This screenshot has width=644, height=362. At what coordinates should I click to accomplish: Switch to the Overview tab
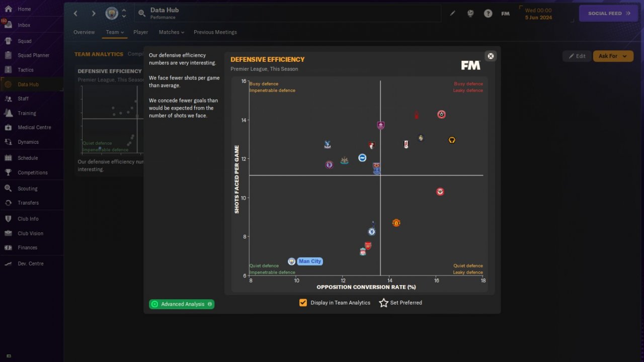click(x=84, y=32)
